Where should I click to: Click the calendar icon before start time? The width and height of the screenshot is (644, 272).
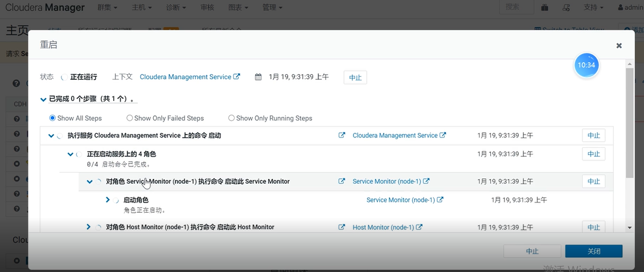258,77
